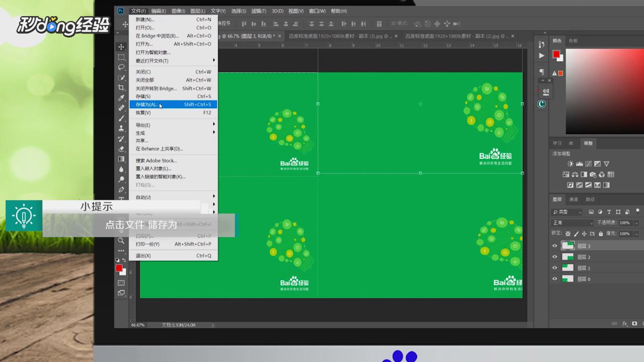Open the 不透明度 opacity dropdown arrow

[x=636, y=223]
